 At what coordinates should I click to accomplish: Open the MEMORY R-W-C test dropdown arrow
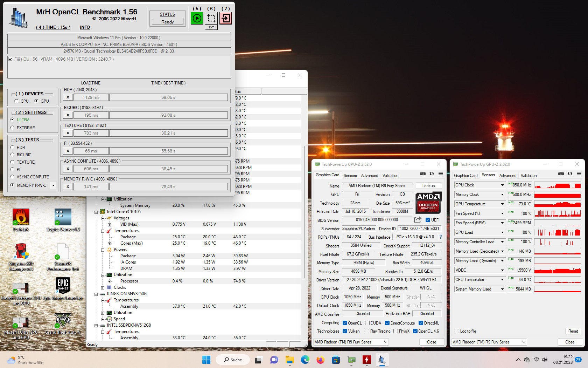click(x=53, y=185)
